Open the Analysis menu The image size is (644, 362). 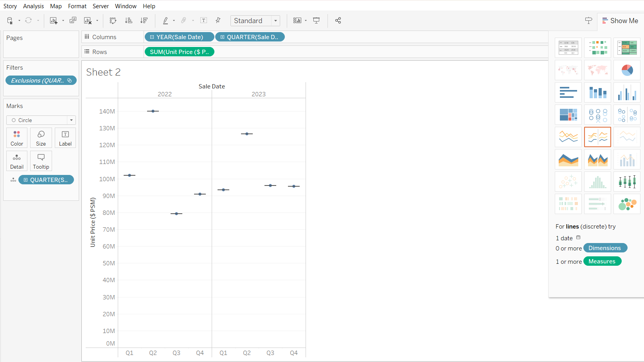(x=33, y=6)
